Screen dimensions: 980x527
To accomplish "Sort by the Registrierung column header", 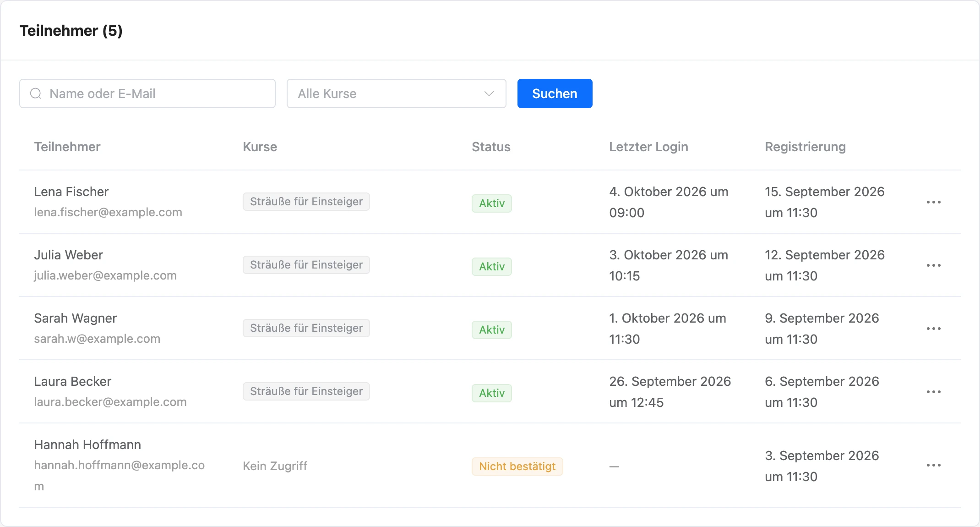I will pyautogui.click(x=805, y=147).
